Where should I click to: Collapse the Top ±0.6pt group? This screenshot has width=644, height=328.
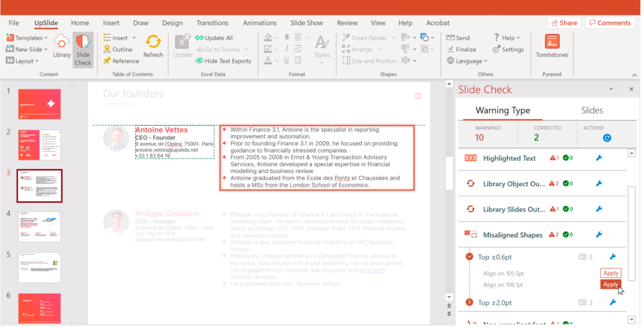click(469, 257)
